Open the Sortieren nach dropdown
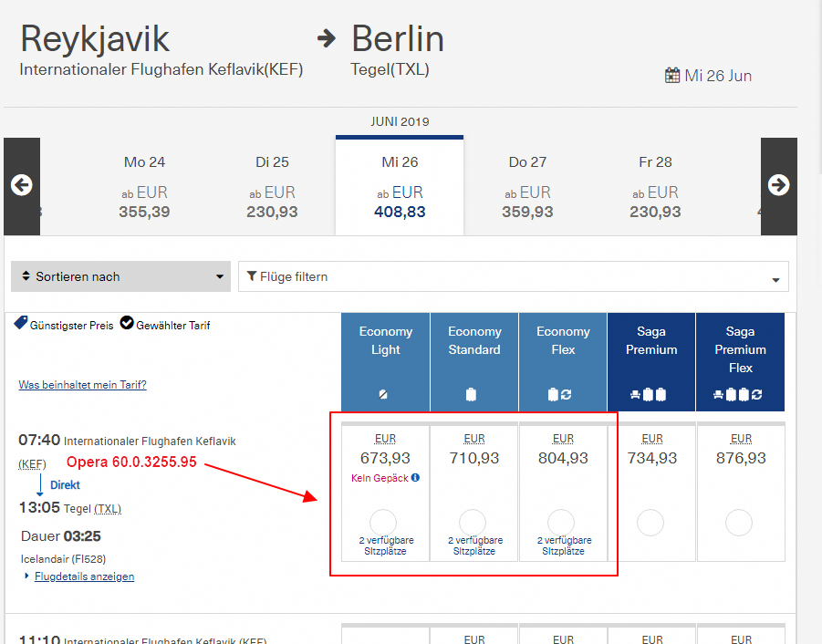The image size is (822, 644). coord(120,276)
